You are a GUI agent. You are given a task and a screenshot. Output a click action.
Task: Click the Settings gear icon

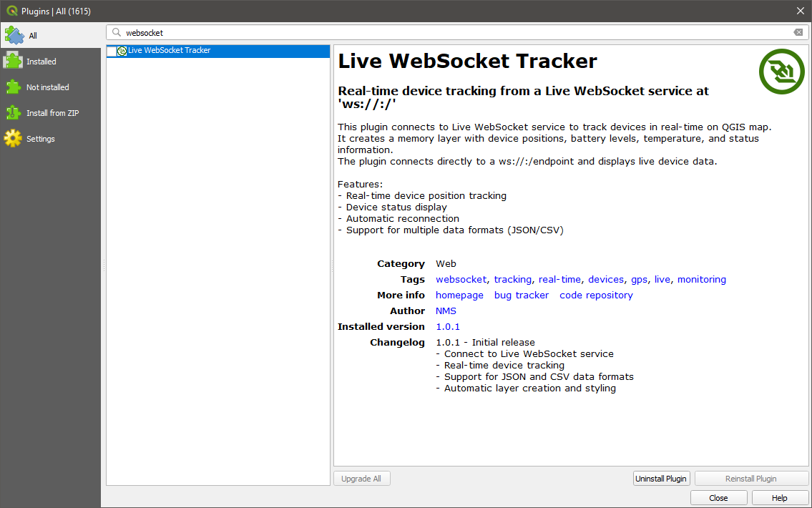(13, 138)
